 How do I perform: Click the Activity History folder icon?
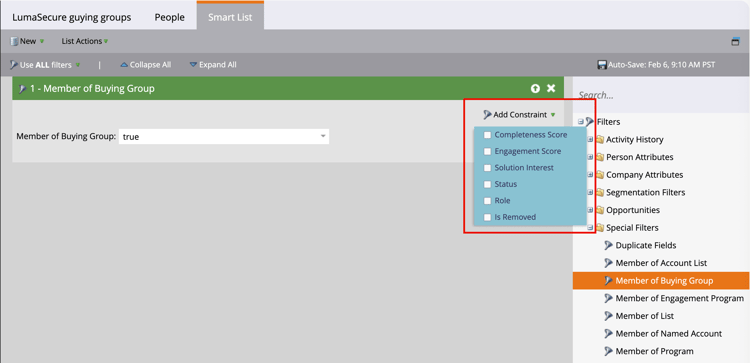pos(600,140)
